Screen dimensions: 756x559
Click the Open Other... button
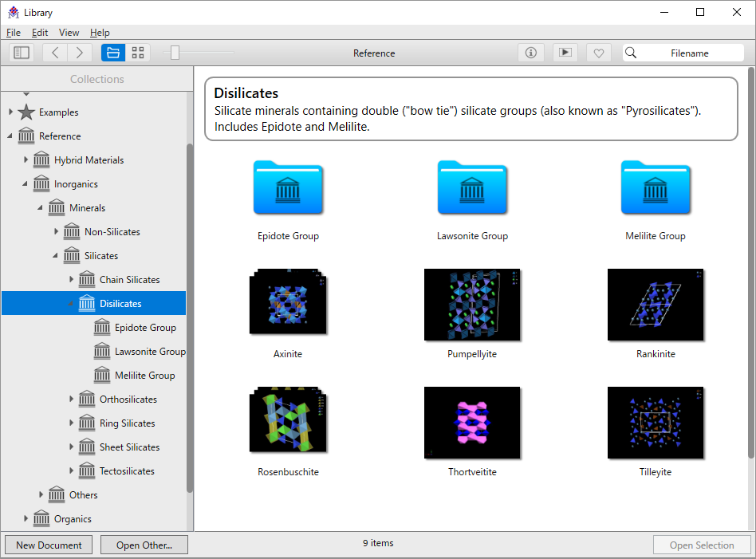click(144, 545)
